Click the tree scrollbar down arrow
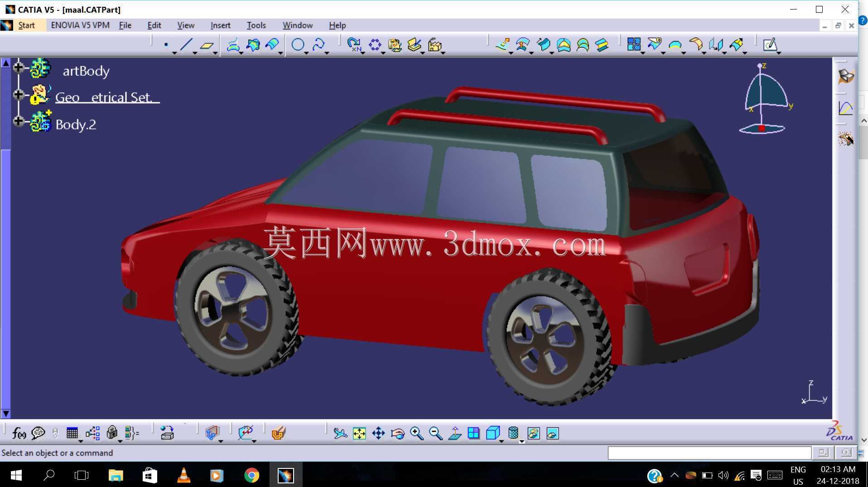Screen dimensions: 868x487 5,413
